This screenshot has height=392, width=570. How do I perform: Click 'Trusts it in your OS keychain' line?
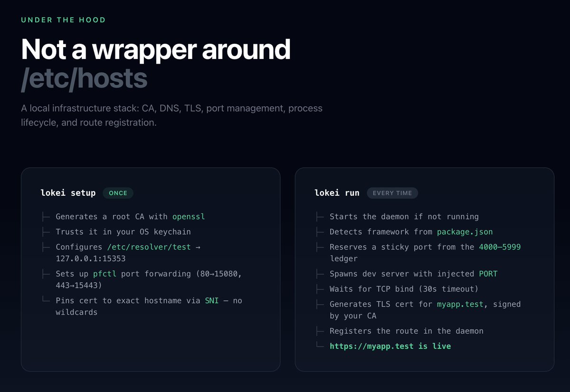(123, 232)
